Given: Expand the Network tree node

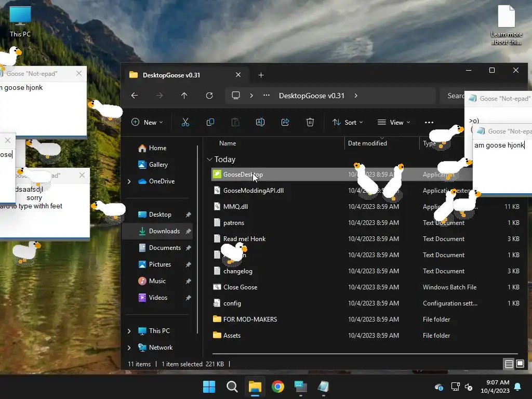Looking at the screenshot, I should pyautogui.click(x=129, y=348).
